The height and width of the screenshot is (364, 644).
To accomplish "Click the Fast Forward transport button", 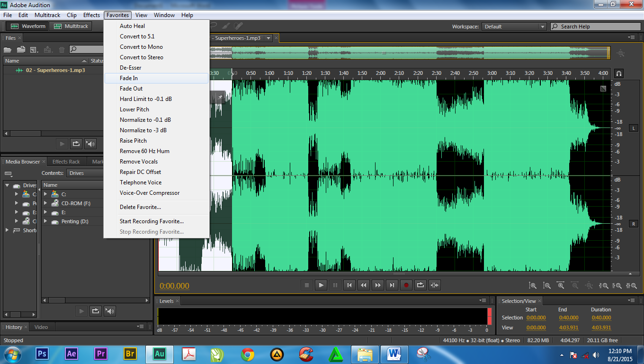I will (x=378, y=285).
